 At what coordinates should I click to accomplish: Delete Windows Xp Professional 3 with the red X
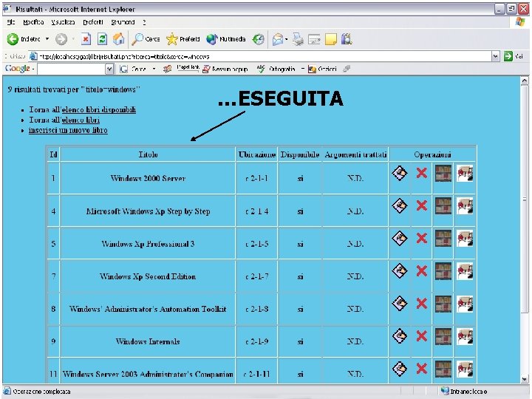tap(421, 238)
